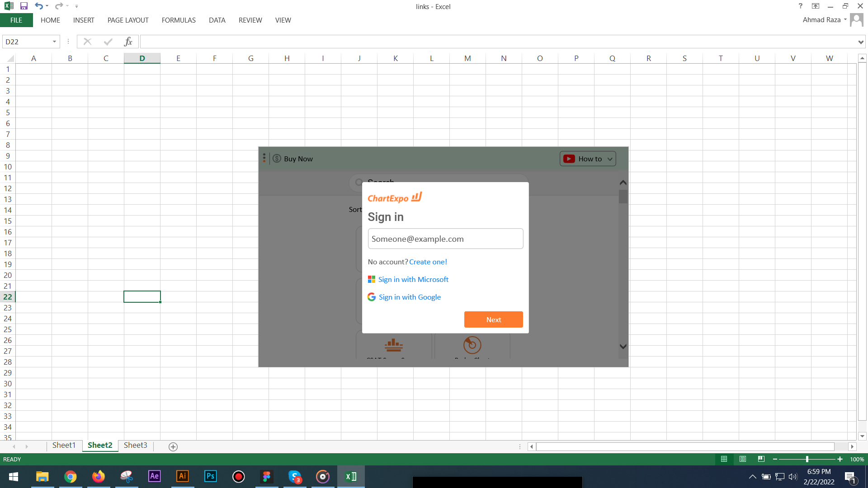Click the orange Next button
Viewport: 868px width, 488px height.
coord(493,319)
